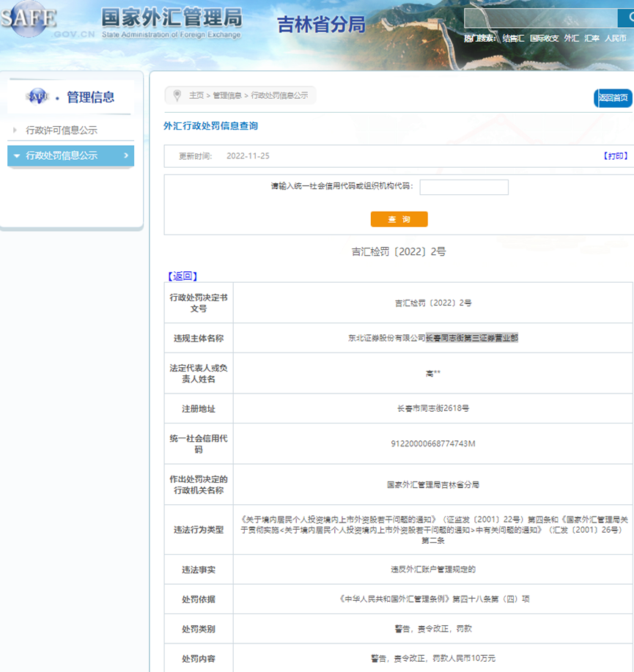Collapse the 行政处罚信息公示 sidebar arrow
The height and width of the screenshot is (672, 634).
[17, 155]
